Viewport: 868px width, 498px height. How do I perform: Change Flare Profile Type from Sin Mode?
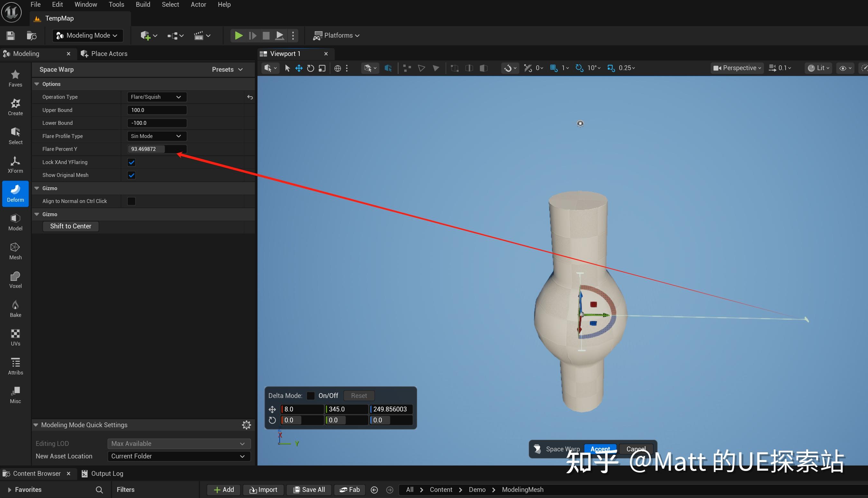click(156, 136)
